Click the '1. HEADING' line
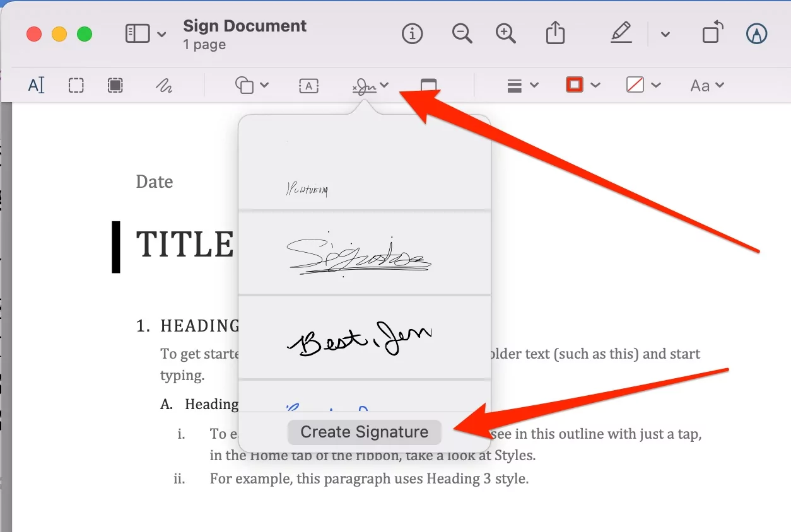791x532 pixels. tap(188, 326)
